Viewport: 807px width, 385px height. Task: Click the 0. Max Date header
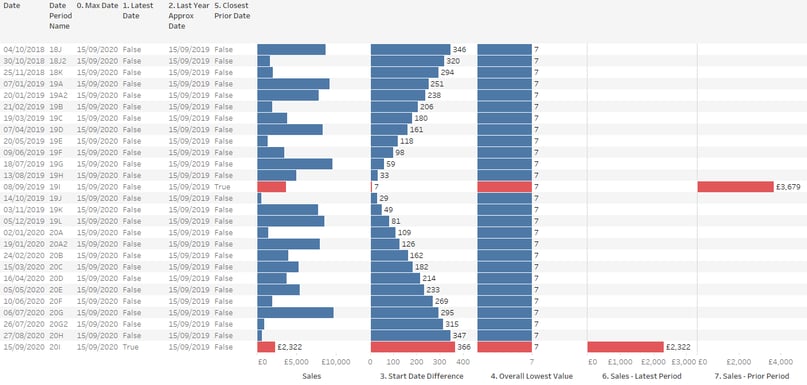pyautogui.click(x=97, y=6)
